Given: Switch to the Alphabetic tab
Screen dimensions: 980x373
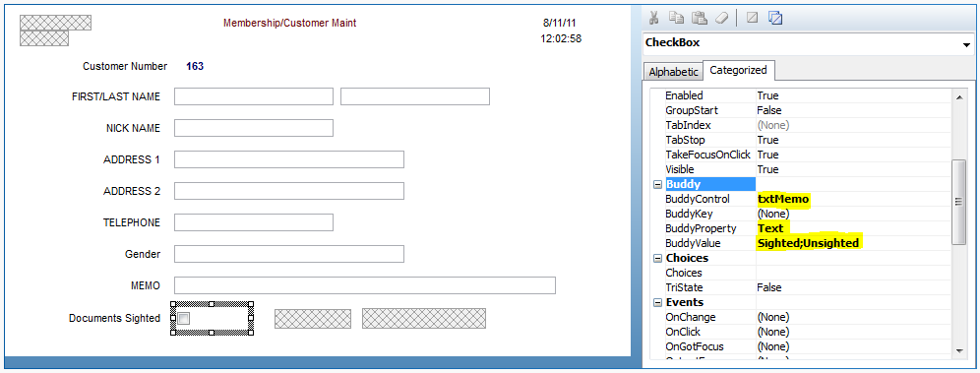Looking at the screenshot, I should tap(673, 72).
